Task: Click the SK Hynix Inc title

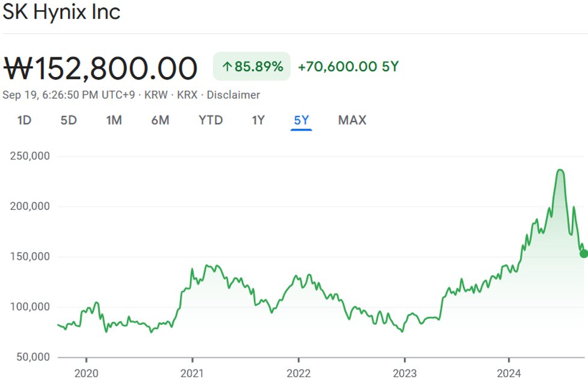Action: (62, 12)
